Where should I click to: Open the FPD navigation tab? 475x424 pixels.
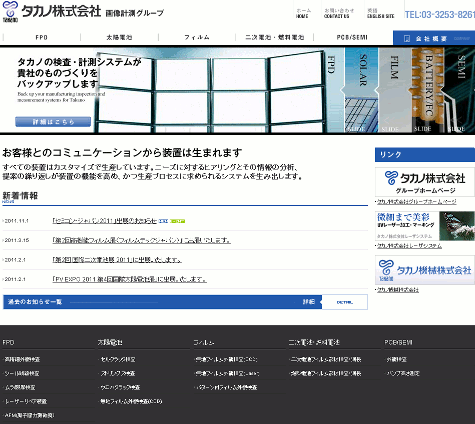[41, 37]
